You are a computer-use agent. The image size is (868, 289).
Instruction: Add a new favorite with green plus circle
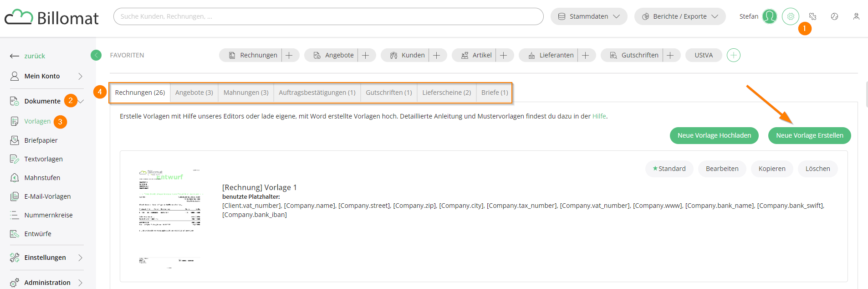click(x=734, y=55)
